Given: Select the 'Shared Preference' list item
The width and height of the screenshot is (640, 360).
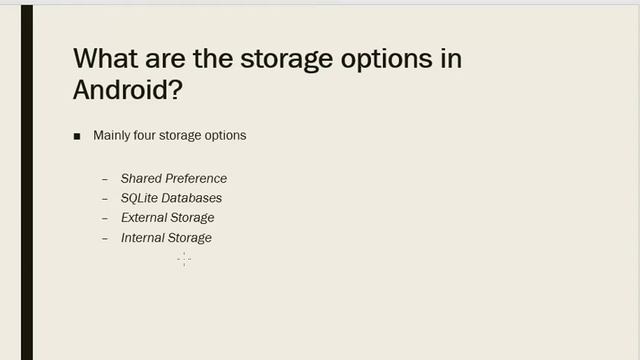Looking at the screenshot, I should pos(174,179).
